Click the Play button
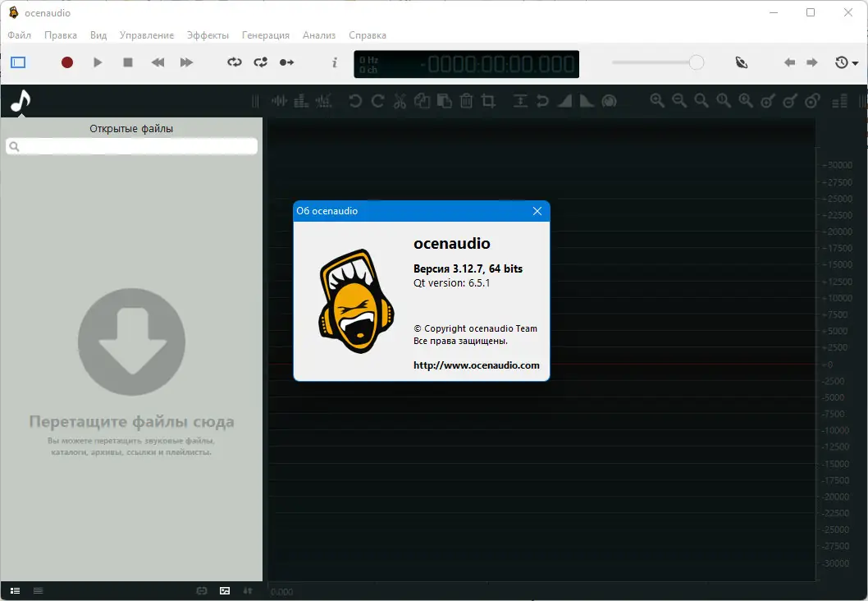 tap(98, 62)
